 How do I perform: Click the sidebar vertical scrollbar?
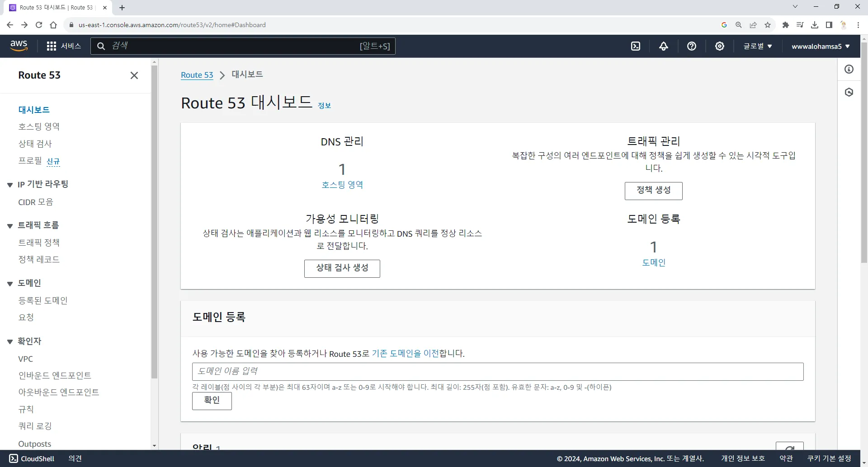tap(154, 221)
